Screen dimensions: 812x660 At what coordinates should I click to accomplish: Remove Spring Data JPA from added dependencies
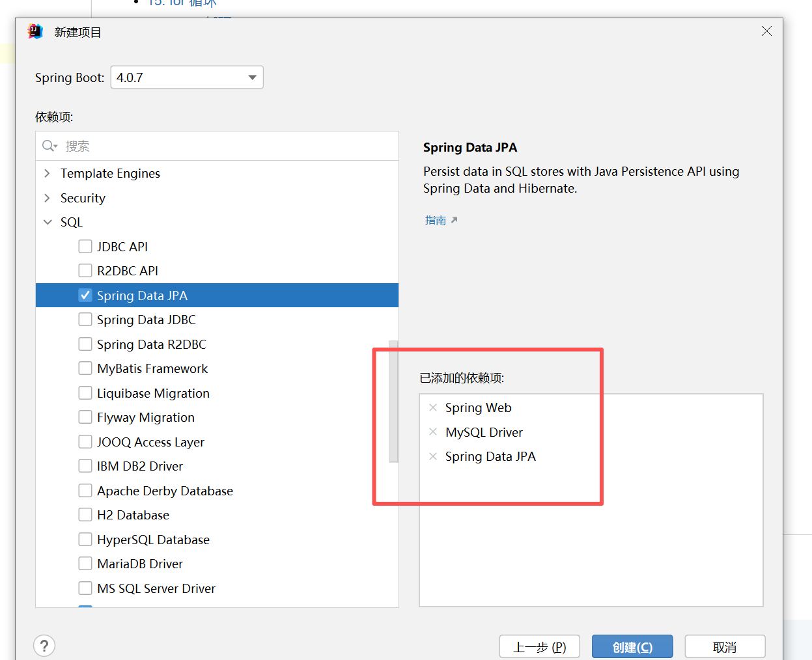[x=433, y=456]
